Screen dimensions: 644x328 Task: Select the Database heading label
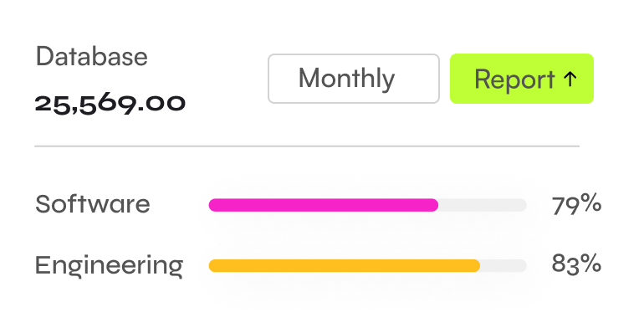coord(92,56)
